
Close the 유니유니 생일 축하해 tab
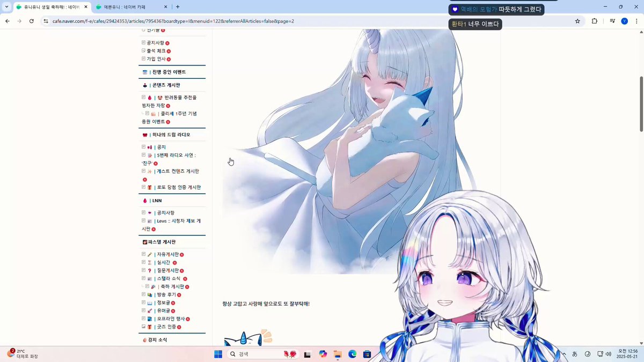[x=85, y=7]
